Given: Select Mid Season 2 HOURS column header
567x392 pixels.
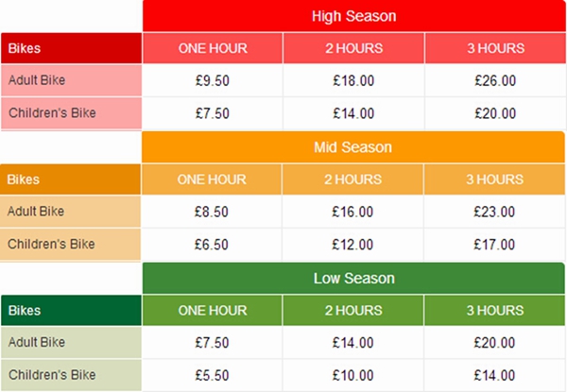Looking at the screenshot, I should [x=353, y=179].
